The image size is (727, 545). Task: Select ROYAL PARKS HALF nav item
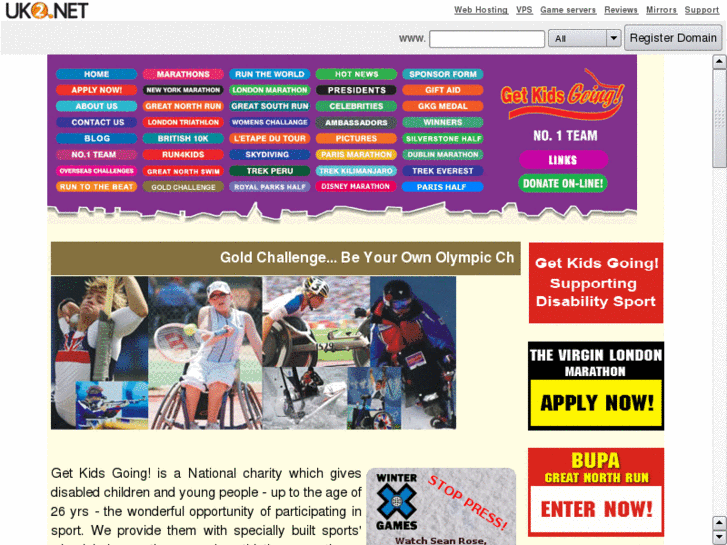pos(269,187)
